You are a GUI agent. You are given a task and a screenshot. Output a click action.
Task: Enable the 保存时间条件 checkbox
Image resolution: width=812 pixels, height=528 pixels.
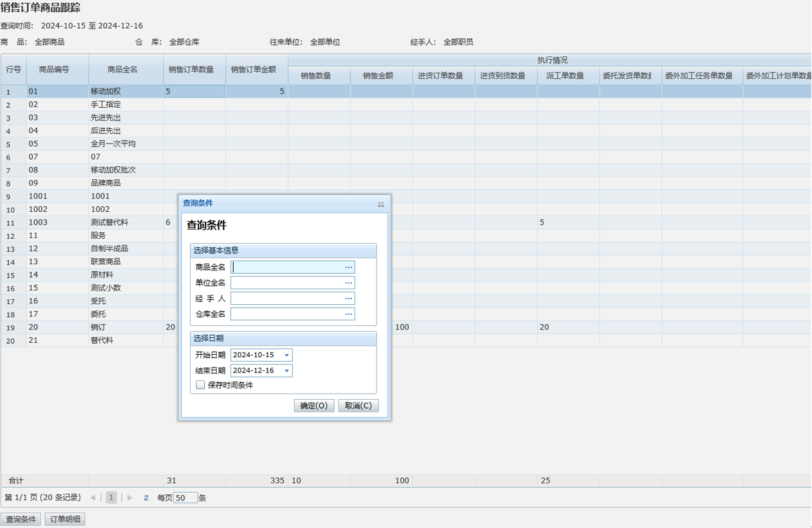click(x=201, y=385)
